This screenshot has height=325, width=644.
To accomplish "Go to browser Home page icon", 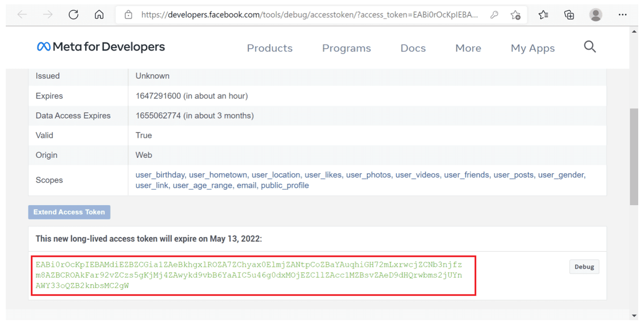I will click(99, 15).
